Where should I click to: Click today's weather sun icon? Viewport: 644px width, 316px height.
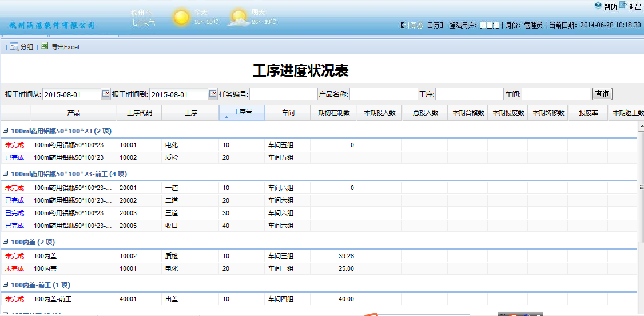(181, 18)
